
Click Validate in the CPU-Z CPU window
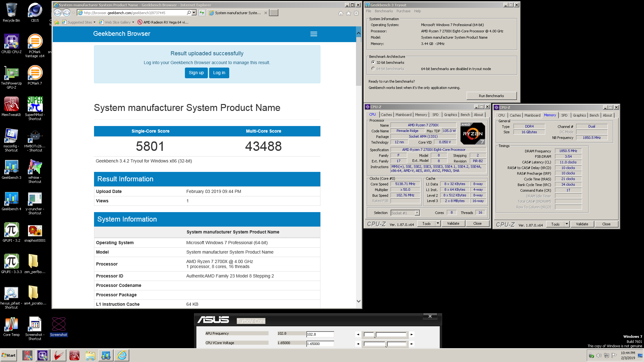453,223
